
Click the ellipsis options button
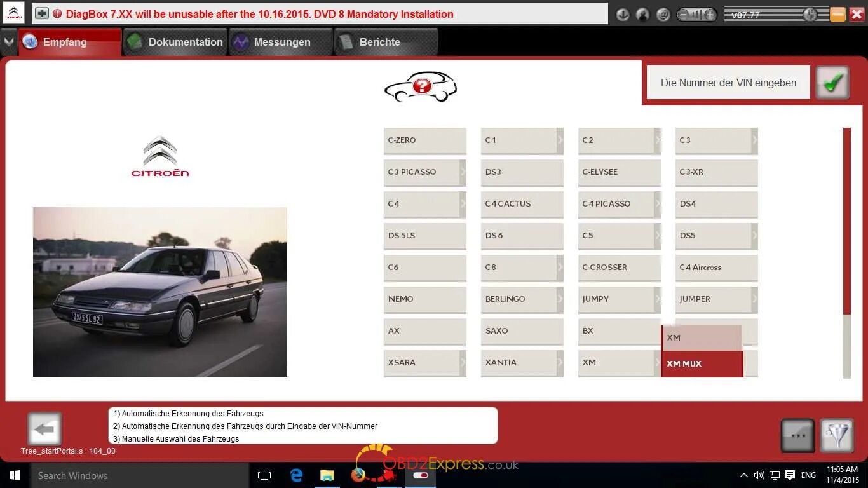tap(797, 435)
